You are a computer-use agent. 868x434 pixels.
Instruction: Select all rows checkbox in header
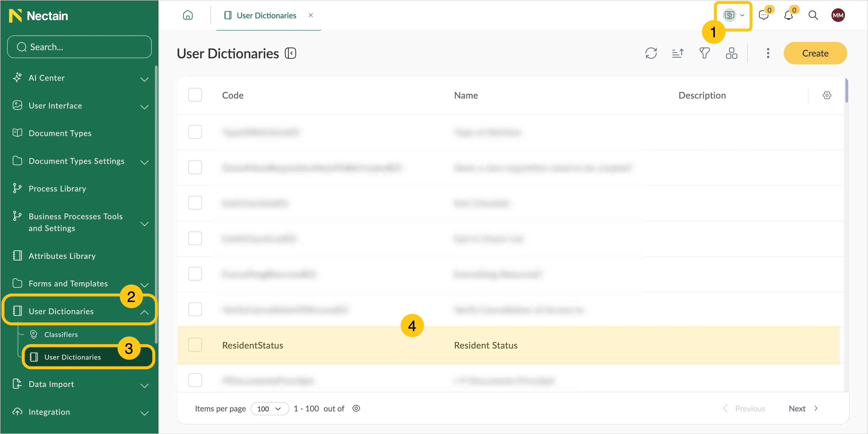click(x=195, y=95)
